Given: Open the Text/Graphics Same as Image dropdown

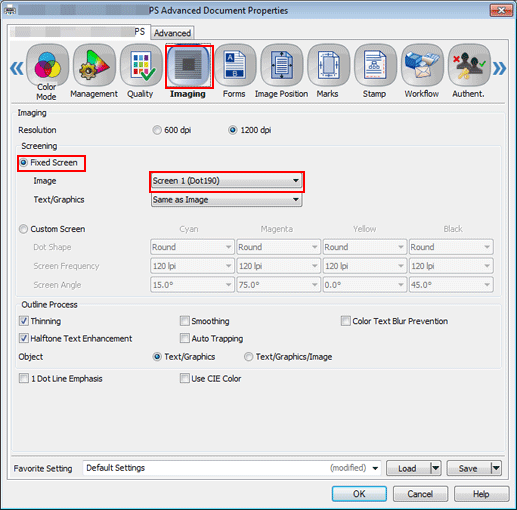Looking at the screenshot, I should (227, 200).
